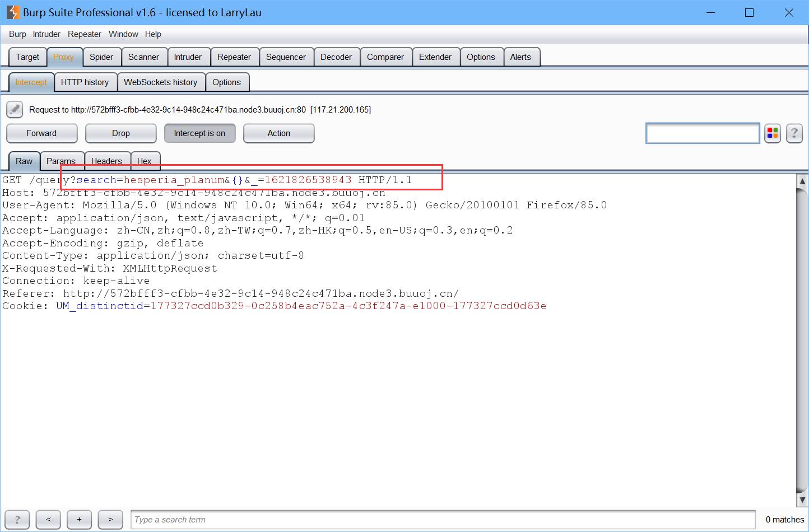Open the Window menu
The image size is (809, 532).
(123, 34)
